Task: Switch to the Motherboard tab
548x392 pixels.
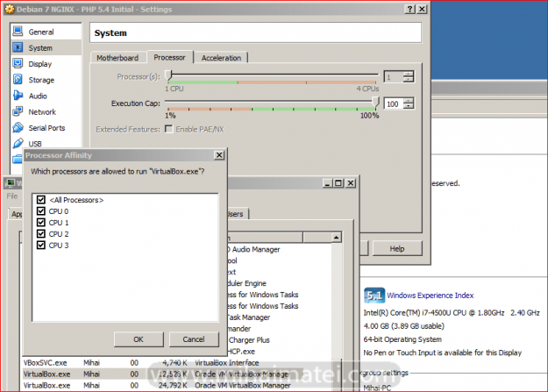Action: pyautogui.click(x=117, y=58)
